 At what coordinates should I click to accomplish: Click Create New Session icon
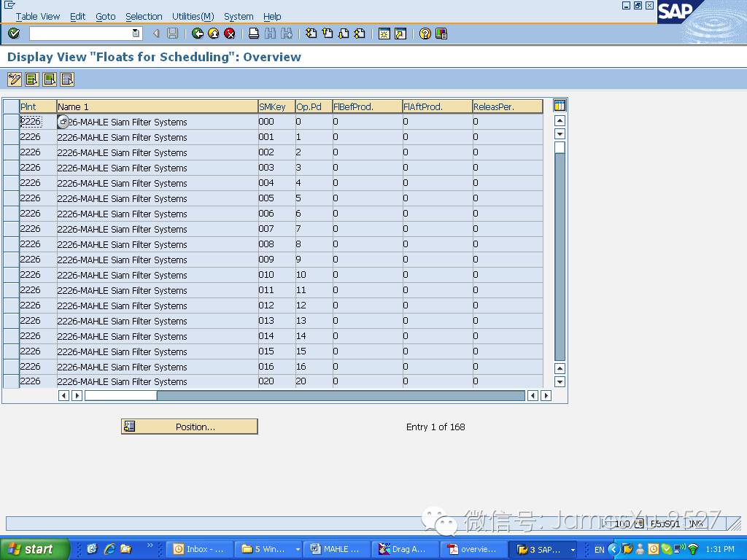point(384,34)
